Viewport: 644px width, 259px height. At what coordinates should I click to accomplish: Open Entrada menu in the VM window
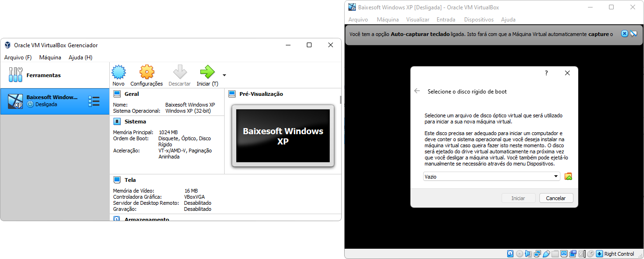point(446,20)
